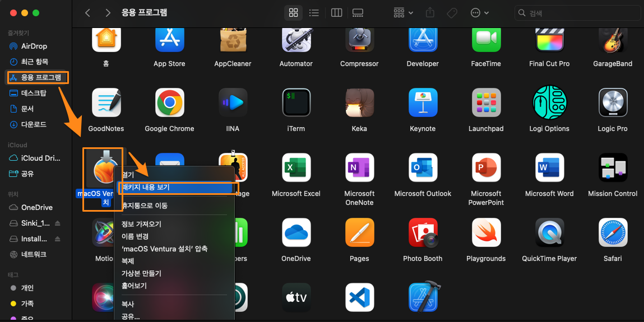Select the macOS Ventura installer icon

pyautogui.click(x=103, y=168)
